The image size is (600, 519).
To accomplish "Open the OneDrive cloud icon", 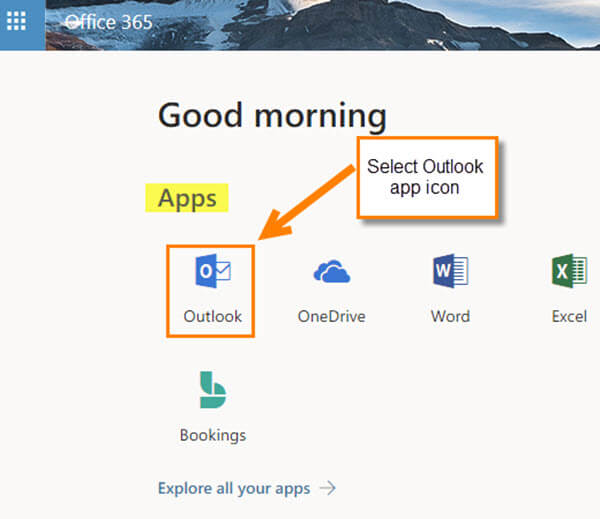I will point(332,271).
